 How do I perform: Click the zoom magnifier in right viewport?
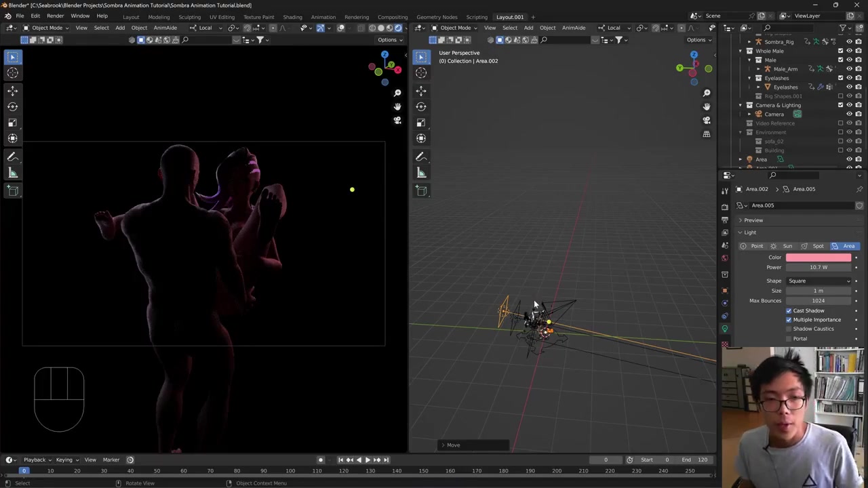pos(707,93)
